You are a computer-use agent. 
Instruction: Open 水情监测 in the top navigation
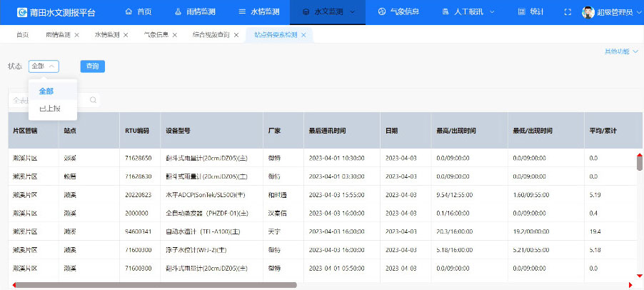[x=259, y=12]
